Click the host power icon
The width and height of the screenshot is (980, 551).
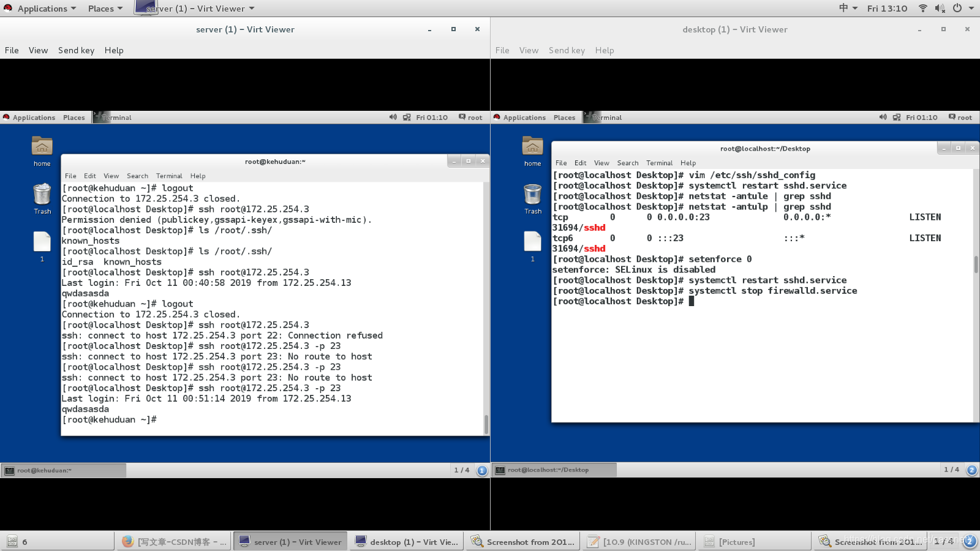(x=957, y=8)
